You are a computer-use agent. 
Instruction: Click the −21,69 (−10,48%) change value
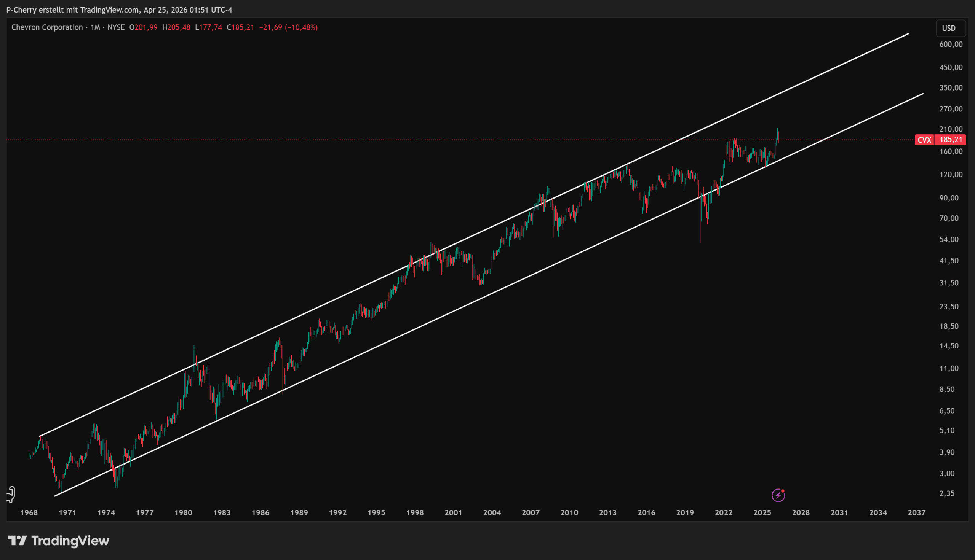pos(288,27)
